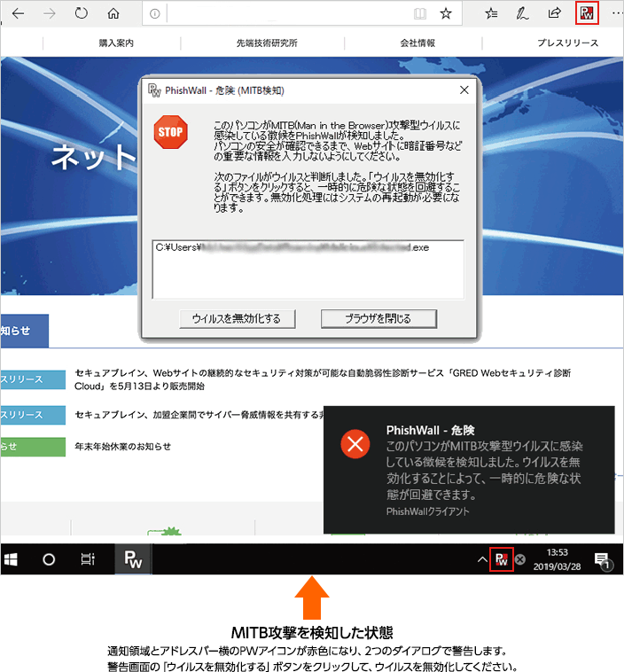
Task: Open the プレスリリース navigation item
Action: 568,43
